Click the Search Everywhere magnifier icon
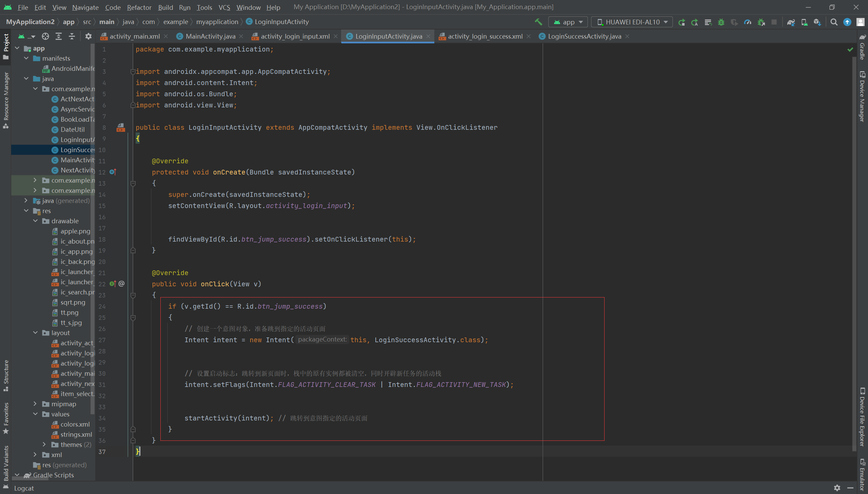Image resolution: width=868 pixels, height=494 pixels. coord(834,22)
